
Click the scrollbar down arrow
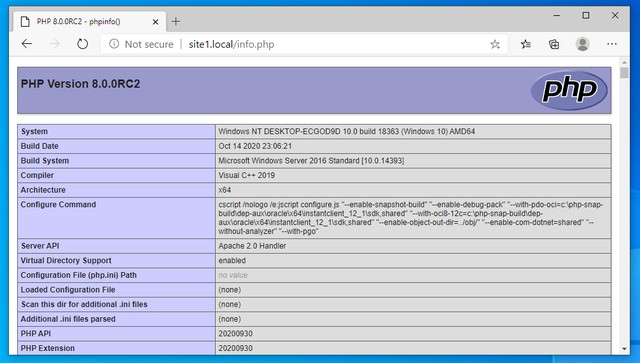pos(624,349)
